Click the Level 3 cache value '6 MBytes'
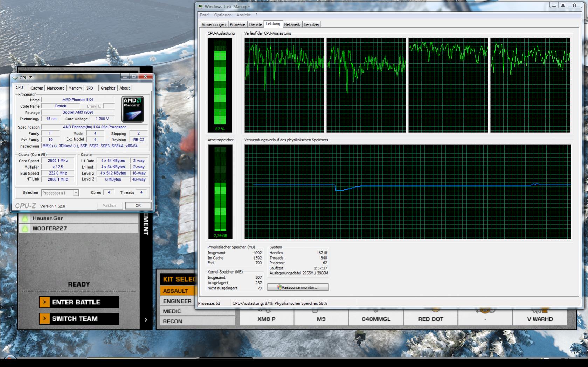 click(x=113, y=179)
